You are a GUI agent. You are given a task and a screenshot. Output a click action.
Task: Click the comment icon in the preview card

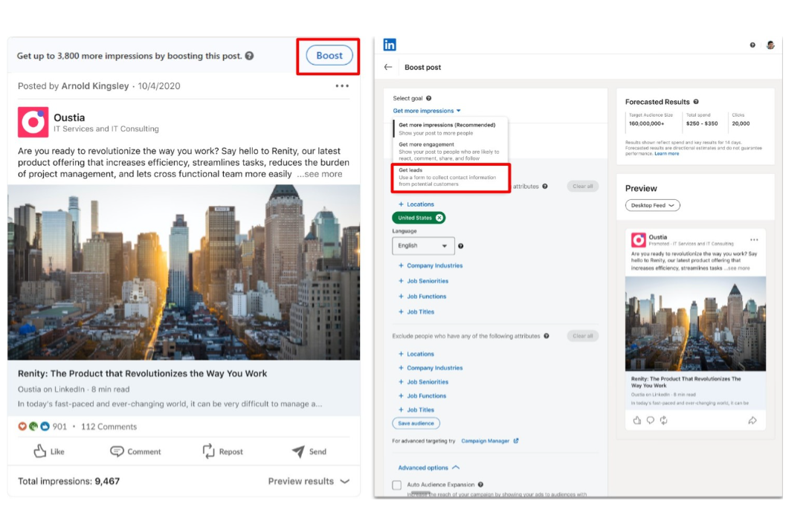click(651, 420)
